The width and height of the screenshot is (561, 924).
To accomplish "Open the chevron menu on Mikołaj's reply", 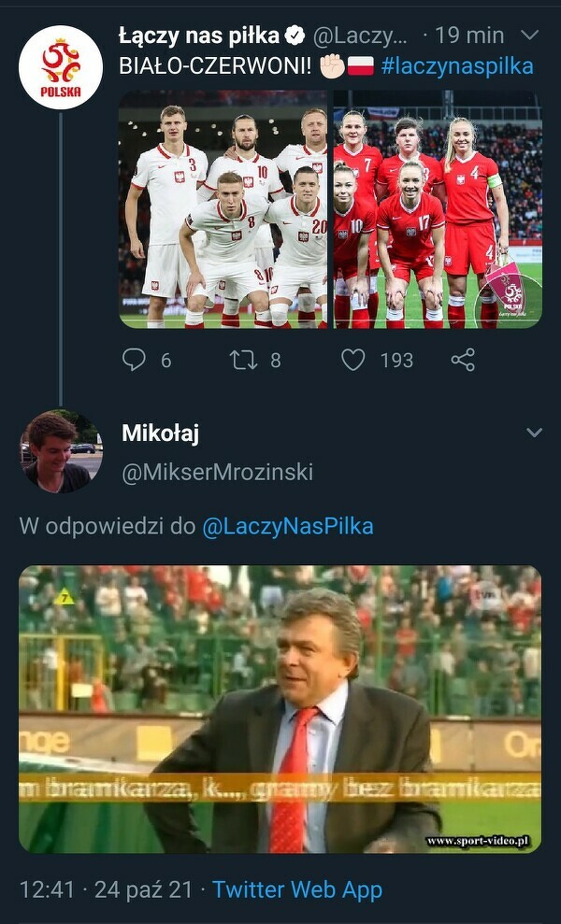I will [x=534, y=433].
